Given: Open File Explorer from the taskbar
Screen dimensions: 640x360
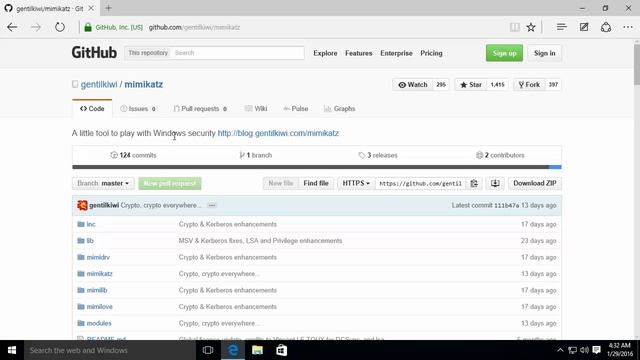Looking at the screenshot, I should [257, 350].
